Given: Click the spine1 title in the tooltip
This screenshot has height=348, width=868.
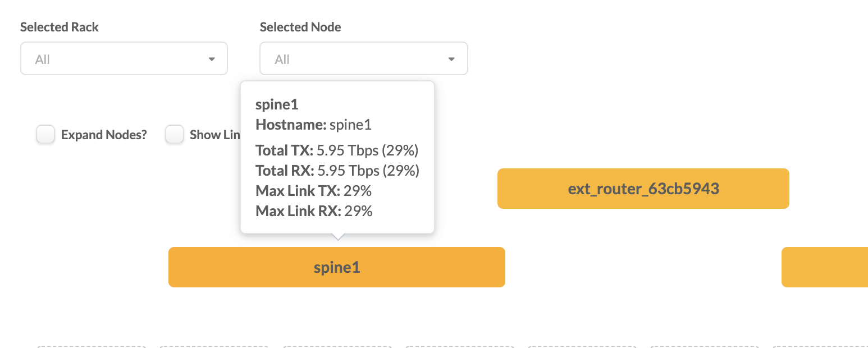Looking at the screenshot, I should coord(277,104).
